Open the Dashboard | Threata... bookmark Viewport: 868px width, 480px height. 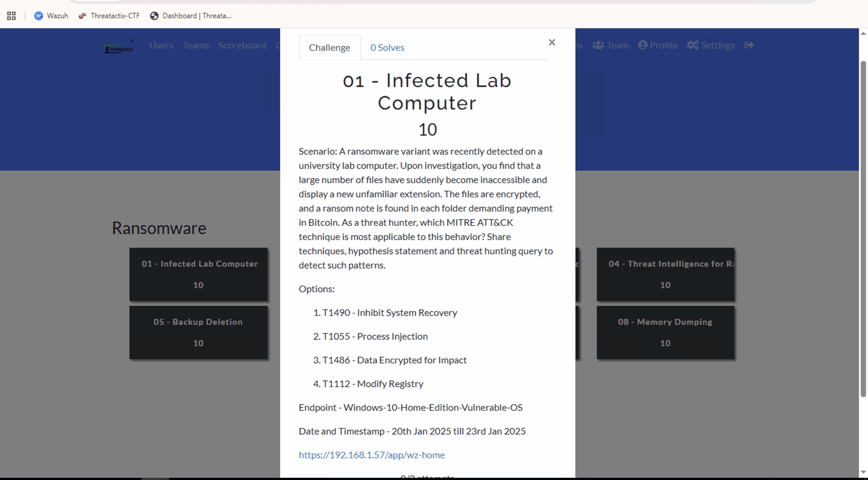click(191, 16)
